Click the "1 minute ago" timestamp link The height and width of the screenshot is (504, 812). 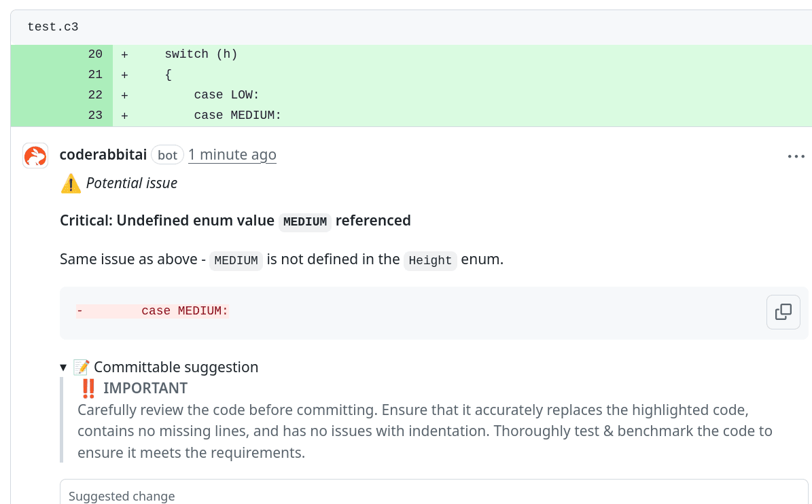tap(232, 155)
